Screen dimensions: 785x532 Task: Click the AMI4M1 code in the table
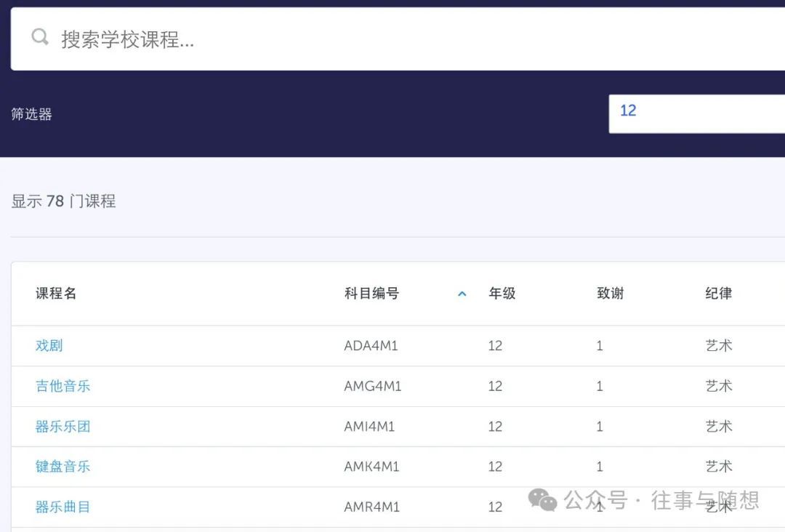369,427
